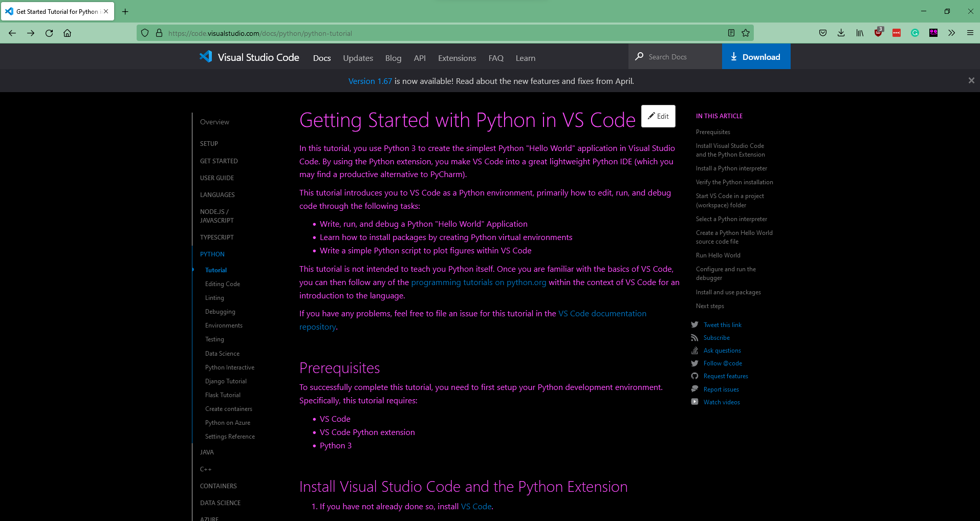This screenshot has height=521, width=980.
Task: Open the tracking protection shield icon
Action: [145, 33]
